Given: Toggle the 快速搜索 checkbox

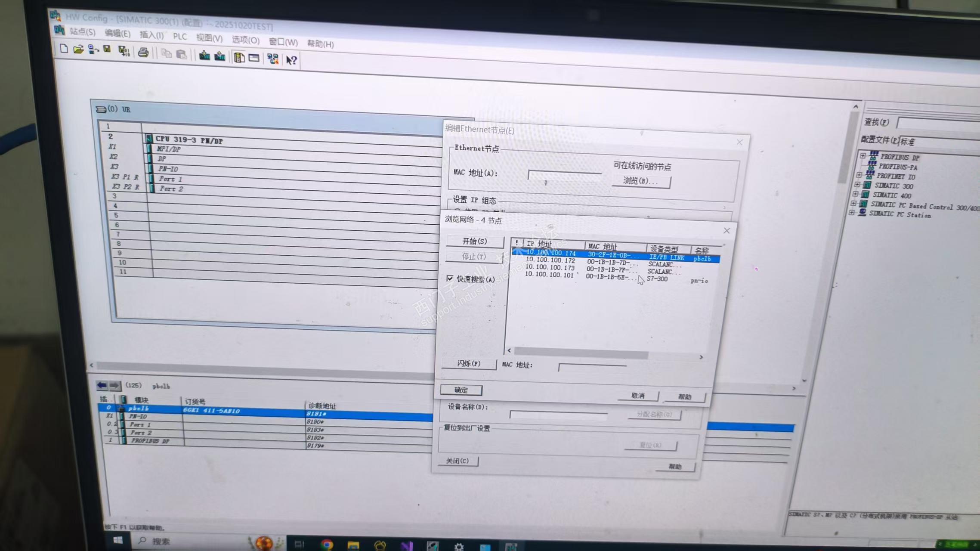Looking at the screenshot, I should click(x=450, y=279).
